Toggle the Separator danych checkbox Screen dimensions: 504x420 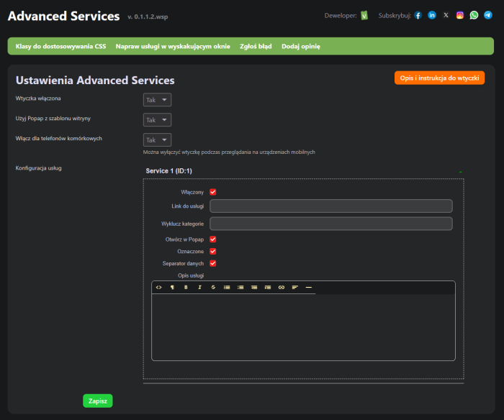213,263
